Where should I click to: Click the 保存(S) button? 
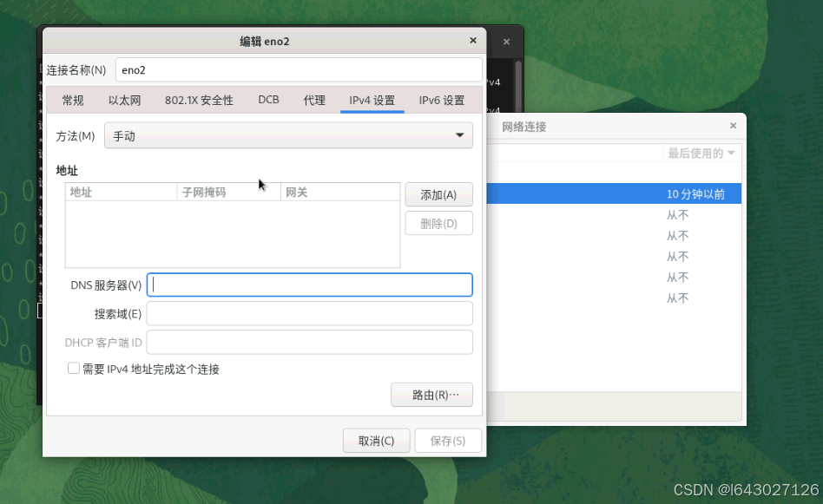click(448, 441)
